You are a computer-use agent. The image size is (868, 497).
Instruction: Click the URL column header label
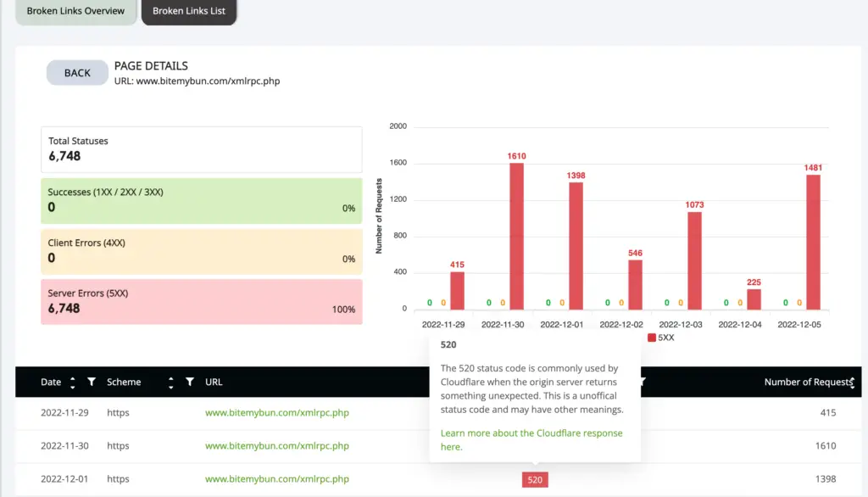pos(214,383)
